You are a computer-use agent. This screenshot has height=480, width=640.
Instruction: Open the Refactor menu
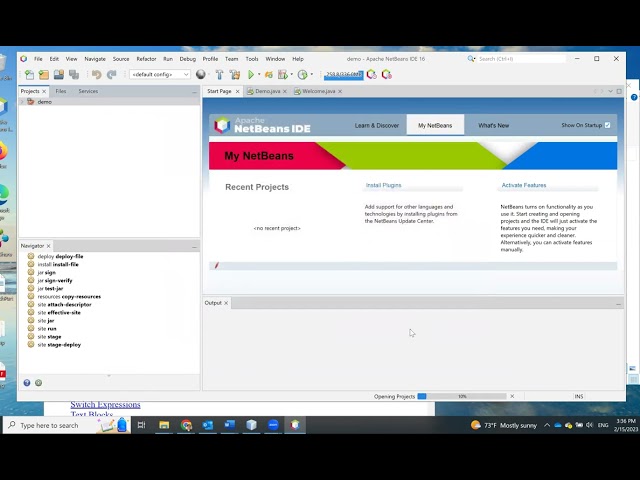(146, 59)
